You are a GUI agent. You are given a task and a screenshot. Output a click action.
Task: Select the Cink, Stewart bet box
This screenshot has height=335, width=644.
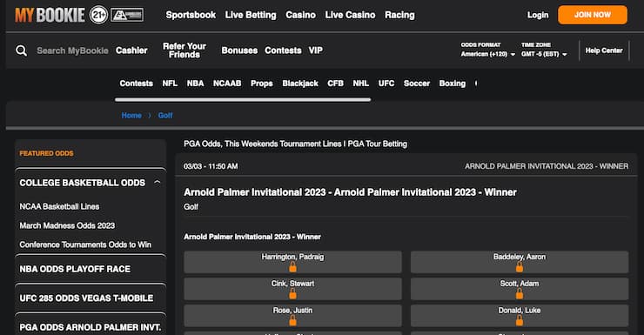pos(292,289)
